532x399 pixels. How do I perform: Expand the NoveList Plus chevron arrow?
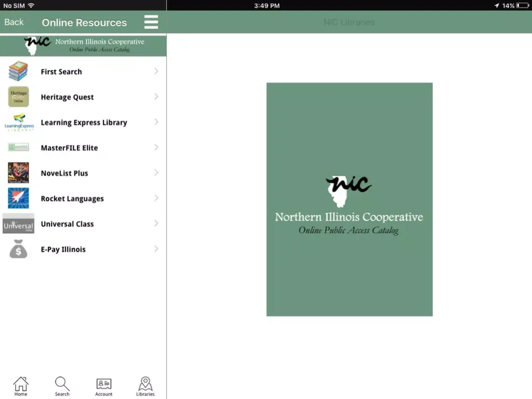point(156,173)
